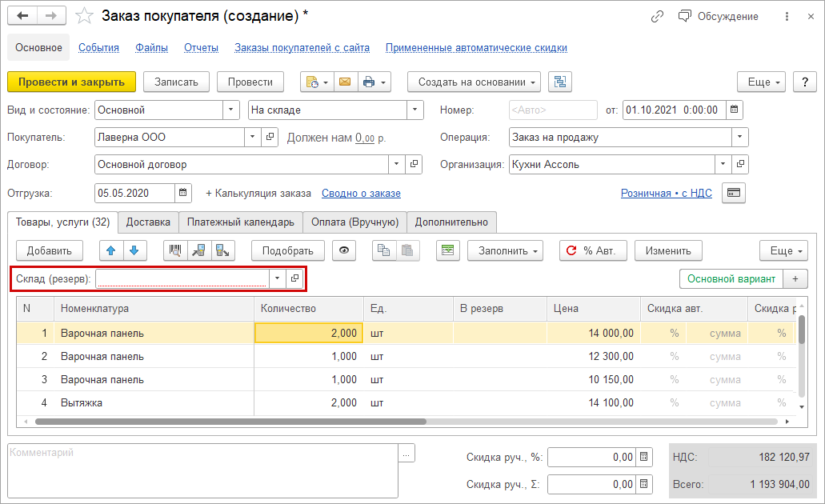Click the barcode scan icon
Viewport: 825px width, 504px height.
tap(175, 250)
